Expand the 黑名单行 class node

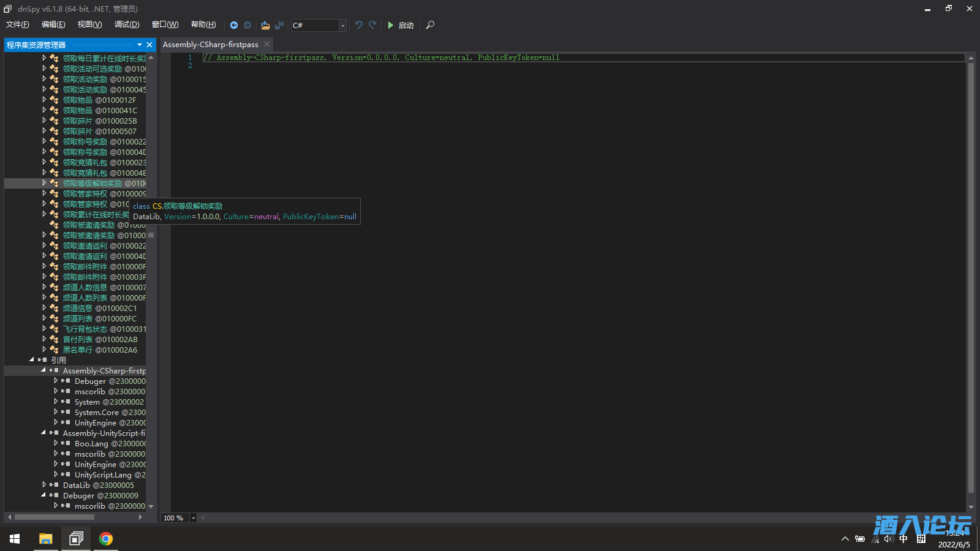(x=44, y=350)
